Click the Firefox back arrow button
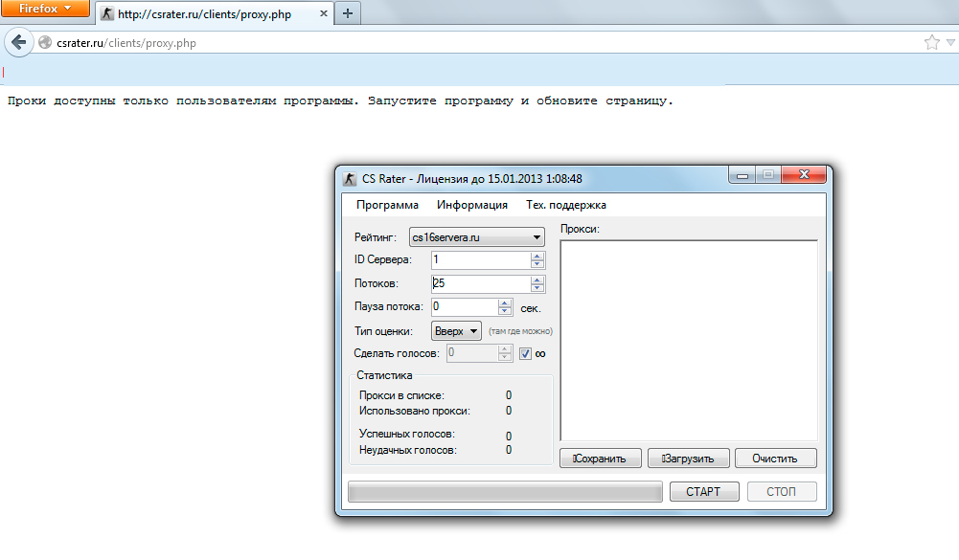The width and height of the screenshot is (959, 560). point(18,43)
